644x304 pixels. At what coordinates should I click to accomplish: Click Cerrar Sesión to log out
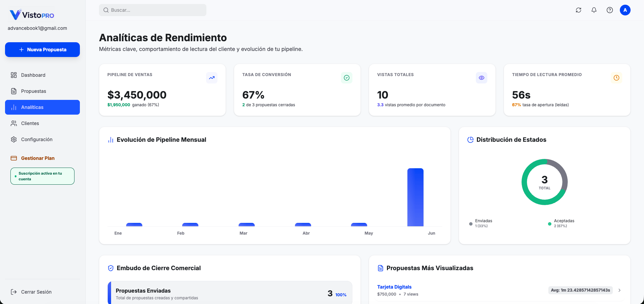pyautogui.click(x=42, y=292)
